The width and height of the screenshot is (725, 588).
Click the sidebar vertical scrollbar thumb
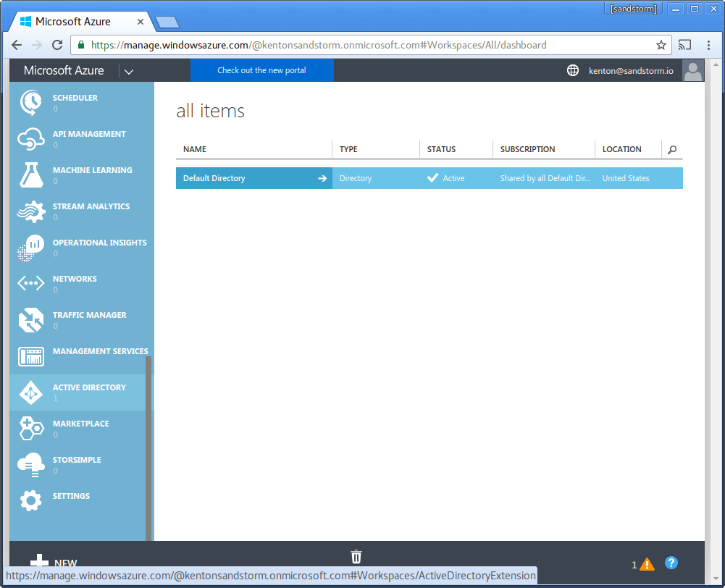click(148, 448)
